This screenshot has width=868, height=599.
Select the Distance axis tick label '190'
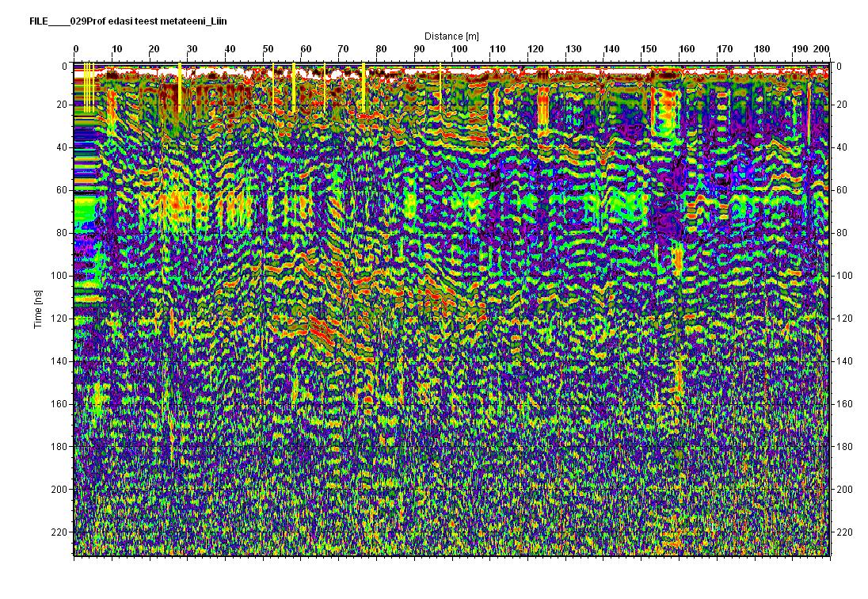pos(800,48)
